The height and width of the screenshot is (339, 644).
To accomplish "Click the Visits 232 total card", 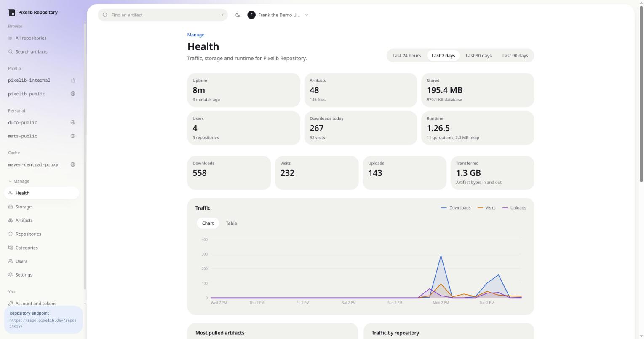I will (317, 173).
